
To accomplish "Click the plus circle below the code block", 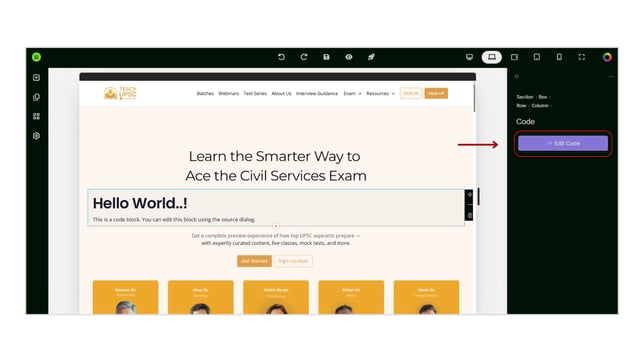I will coord(276,226).
